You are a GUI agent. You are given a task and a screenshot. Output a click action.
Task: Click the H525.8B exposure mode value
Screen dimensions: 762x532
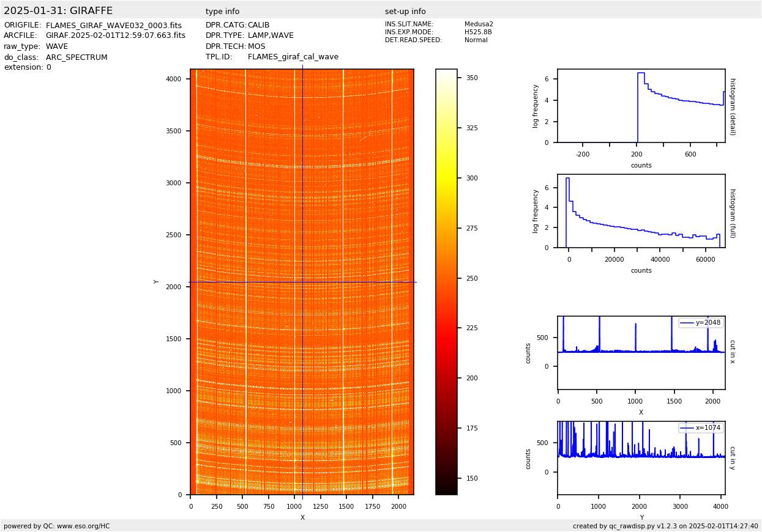478,32
